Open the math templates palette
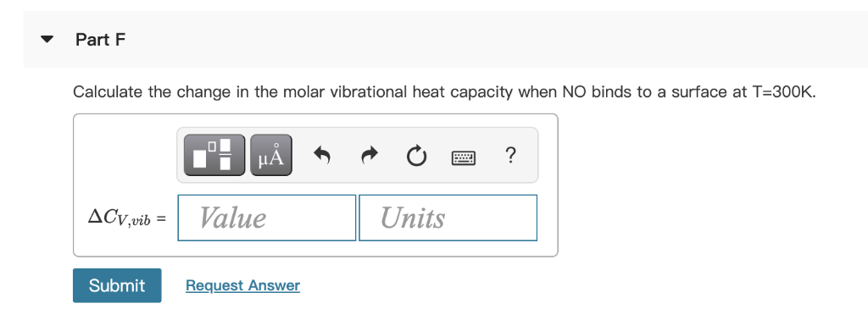868x331 pixels. (214, 155)
